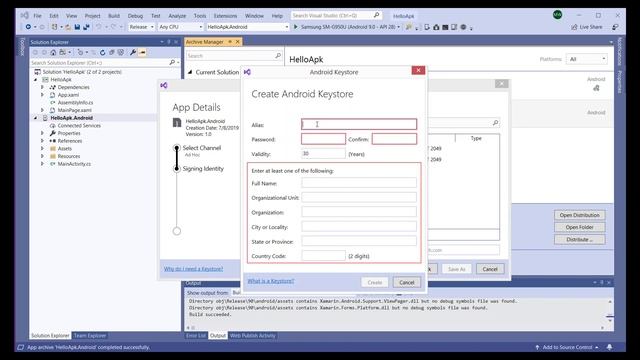The width and height of the screenshot is (640, 360).
Task: Open the Any CPU platform dropdown
Action: 180,27
